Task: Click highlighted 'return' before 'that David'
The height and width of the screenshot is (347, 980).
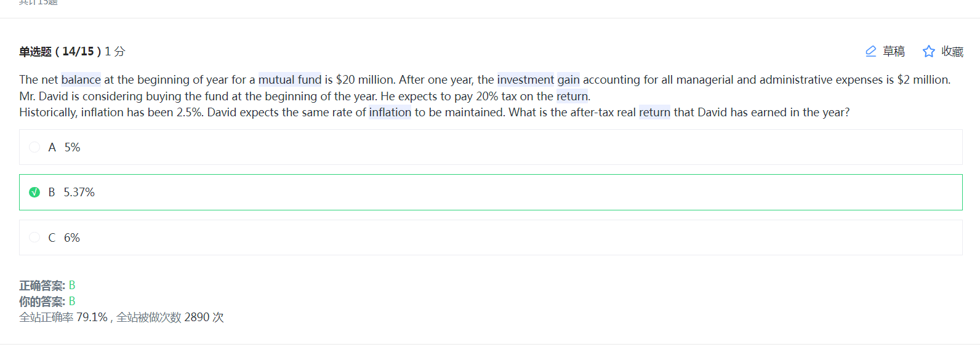Action: pos(655,112)
